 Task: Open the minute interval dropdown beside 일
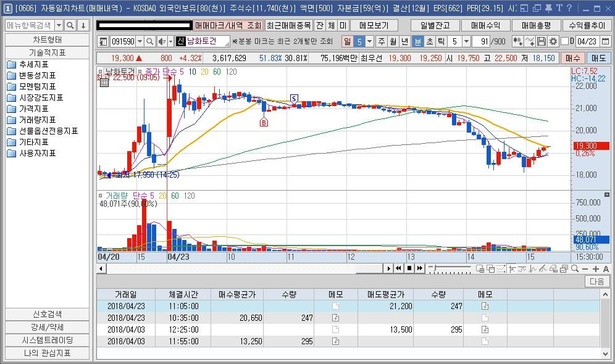[x=369, y=41]
